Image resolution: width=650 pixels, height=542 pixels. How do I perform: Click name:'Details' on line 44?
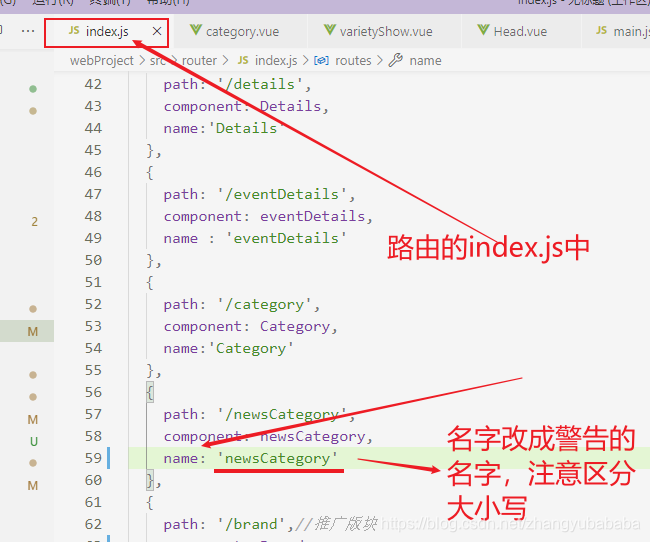[224, 129]
